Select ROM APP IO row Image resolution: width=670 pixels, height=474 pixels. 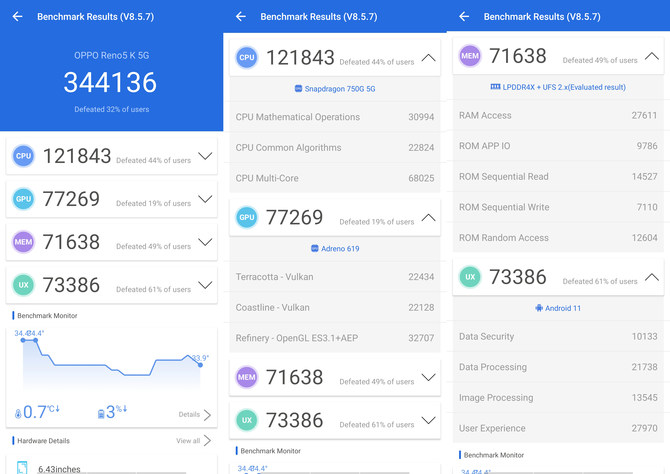pos(558,146)
